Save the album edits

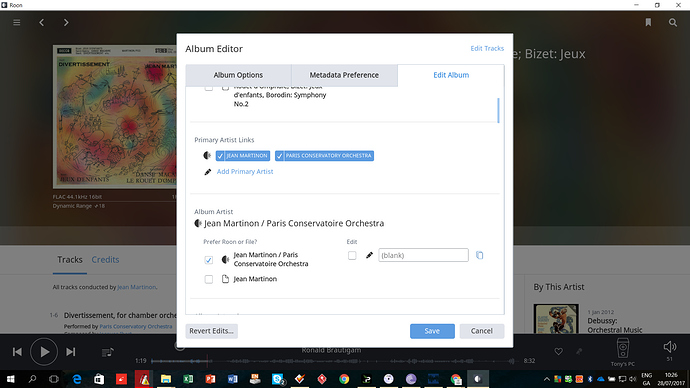click(x=432, y=331)
